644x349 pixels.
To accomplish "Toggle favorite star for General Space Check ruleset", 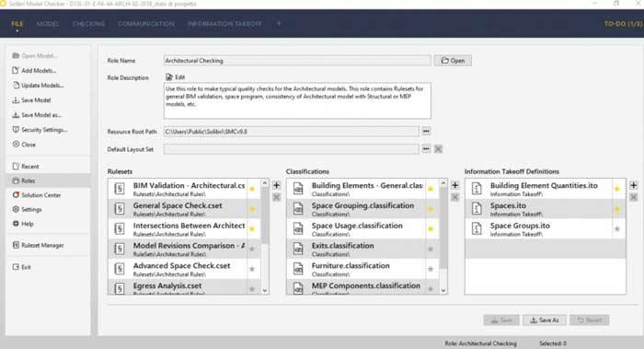I will pyautogui.click(x=252, y=209).
